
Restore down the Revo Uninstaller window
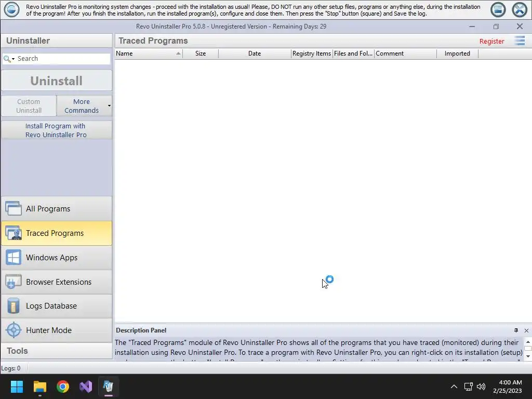coord(496,26)
